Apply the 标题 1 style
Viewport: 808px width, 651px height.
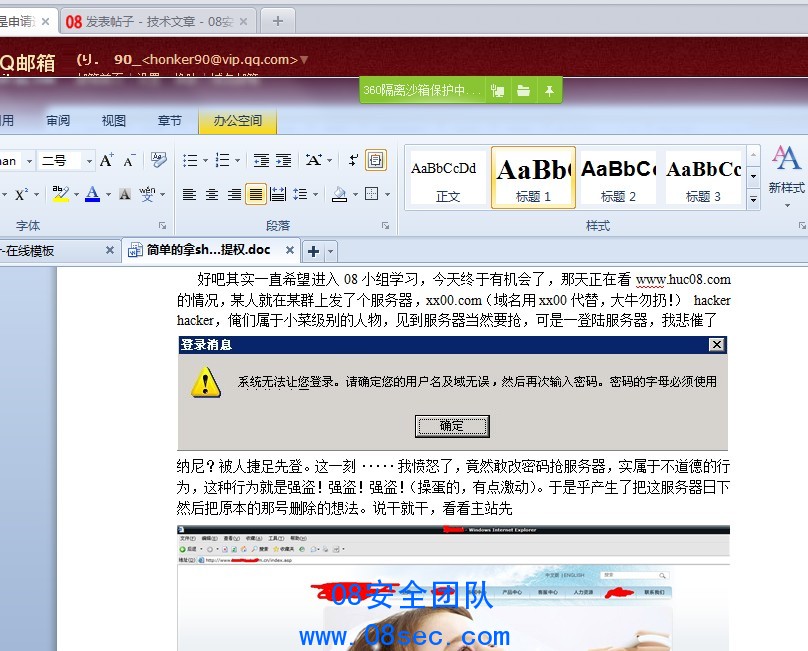(533, 178)
